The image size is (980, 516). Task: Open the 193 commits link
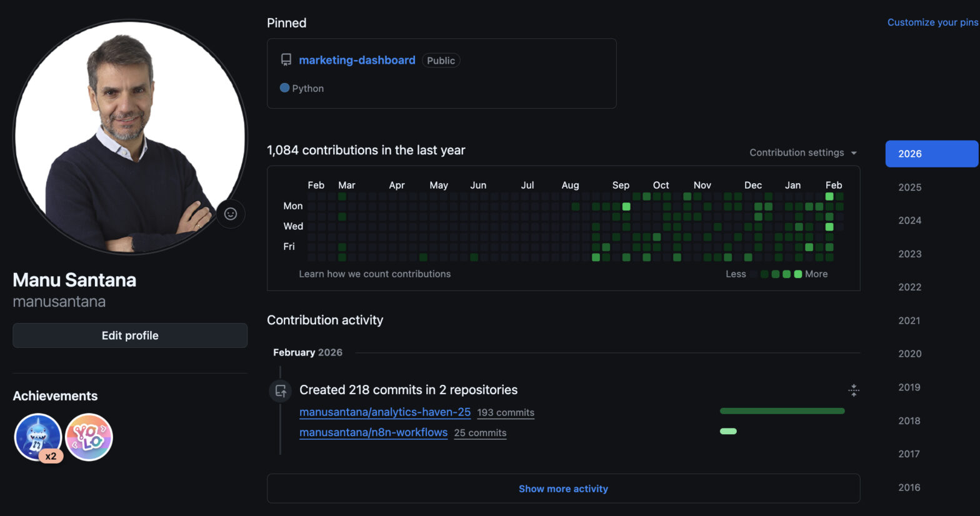pos(506,413)
